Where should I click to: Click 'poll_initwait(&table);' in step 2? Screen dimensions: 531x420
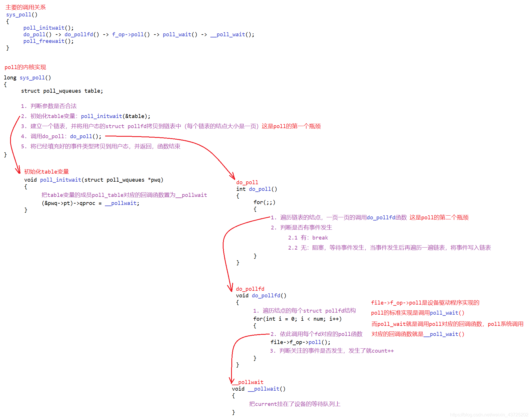(x=116, y=116)
